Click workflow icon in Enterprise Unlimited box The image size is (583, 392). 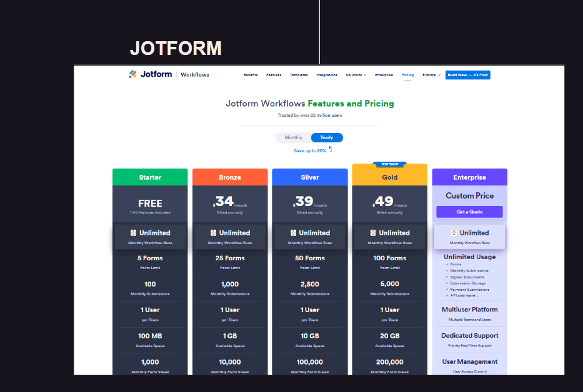point(454,233)
